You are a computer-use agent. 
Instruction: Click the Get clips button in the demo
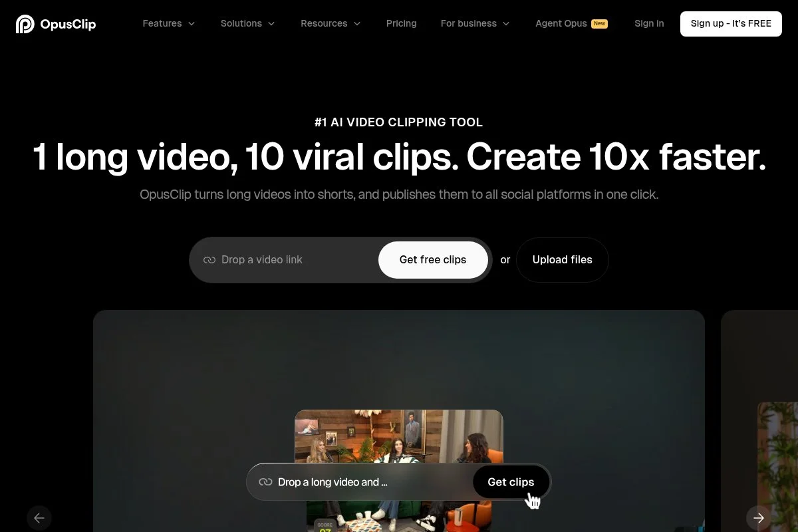coord(511,481)
